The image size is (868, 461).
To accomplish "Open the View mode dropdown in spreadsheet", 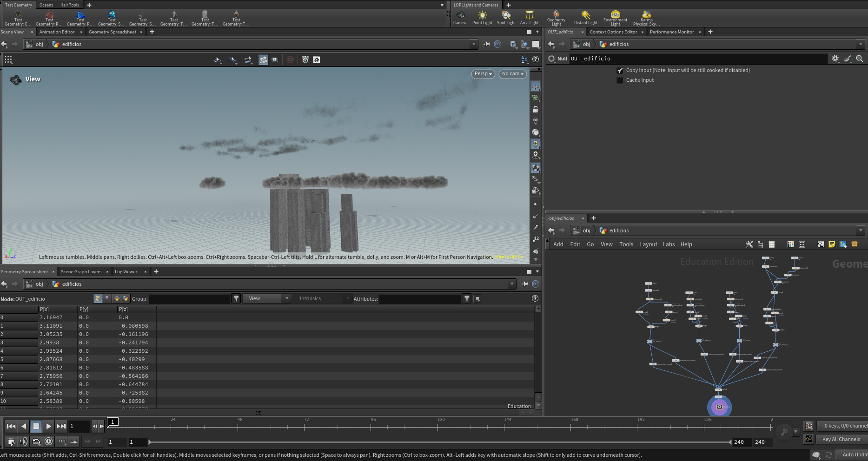I will click(267, 299).
